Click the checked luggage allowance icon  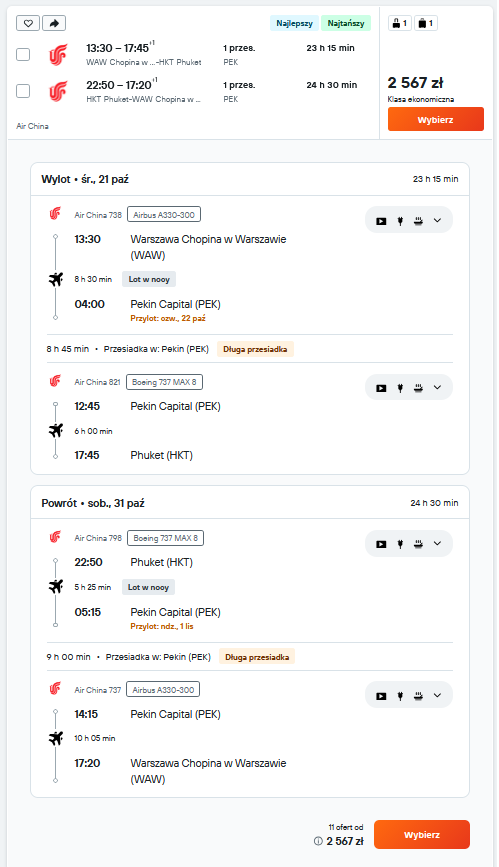pyautogui.click(x=426, y=23)
